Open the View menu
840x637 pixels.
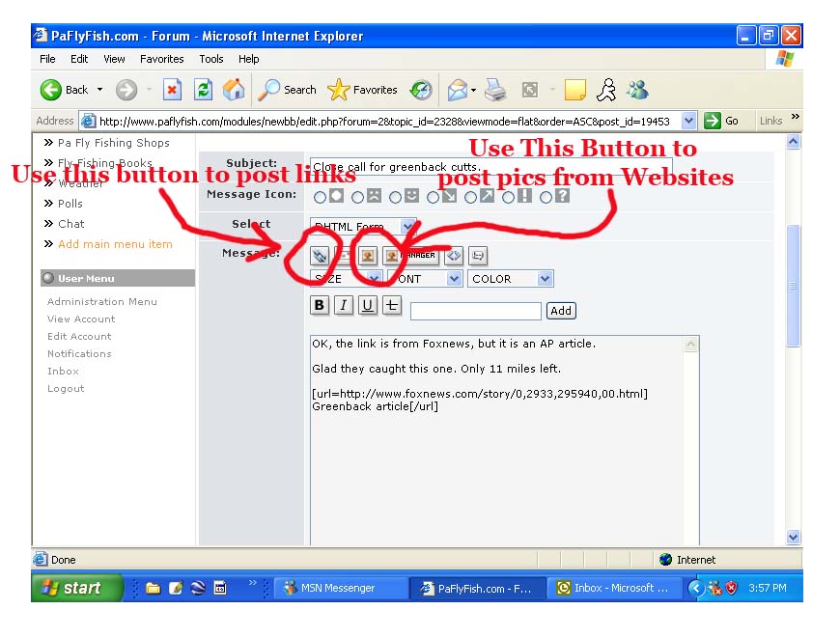click(114, 59)
